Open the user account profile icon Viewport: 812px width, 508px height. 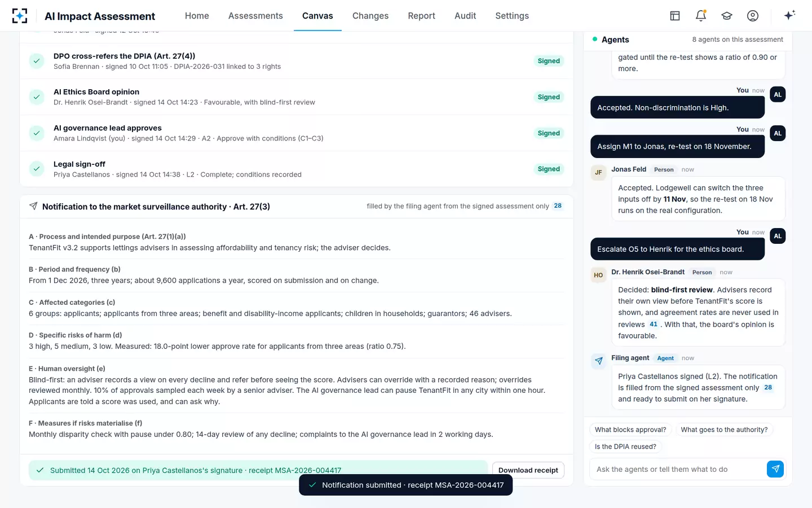pos(753,16)
